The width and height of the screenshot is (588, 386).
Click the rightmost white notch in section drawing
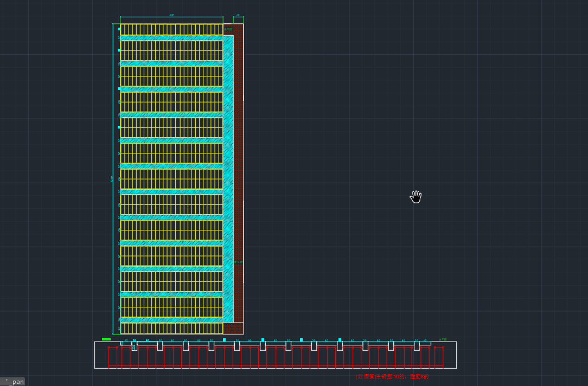point(417,346)
